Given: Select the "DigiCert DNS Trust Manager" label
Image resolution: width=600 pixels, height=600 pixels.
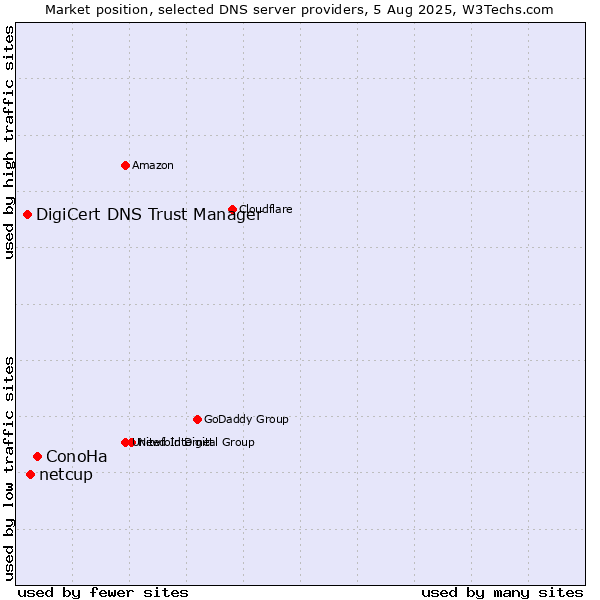Looking at the screenshot, I should click(x=149, y=215).
